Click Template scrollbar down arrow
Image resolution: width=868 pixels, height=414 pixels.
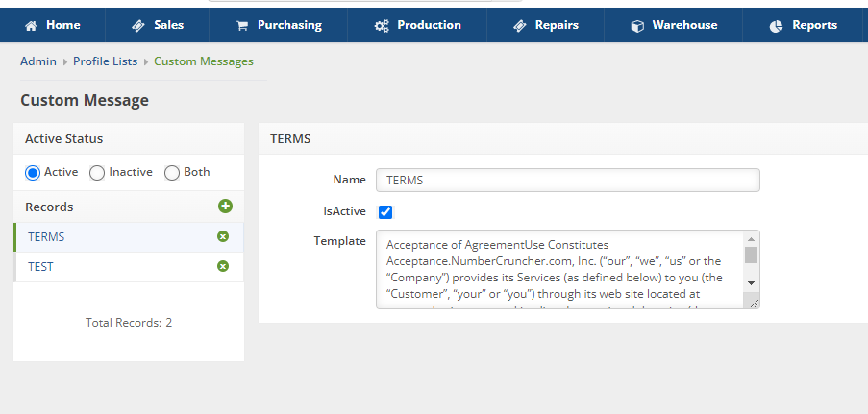751,282
